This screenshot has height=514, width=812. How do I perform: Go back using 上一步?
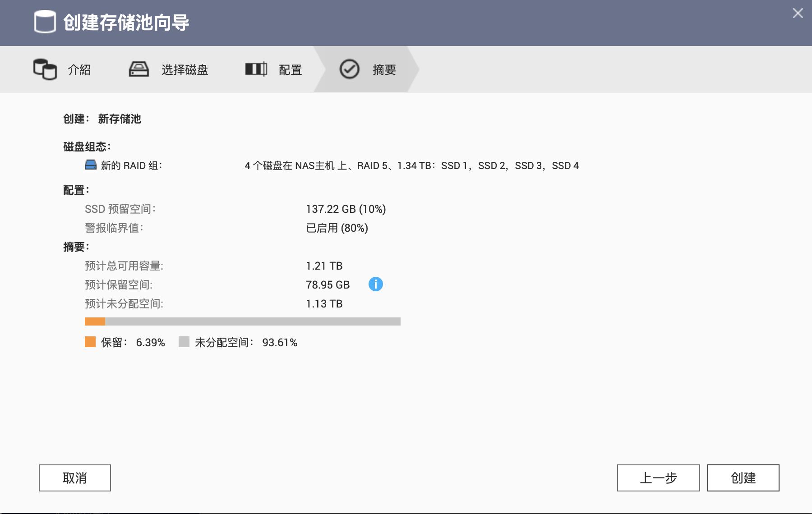pos(658,478)
